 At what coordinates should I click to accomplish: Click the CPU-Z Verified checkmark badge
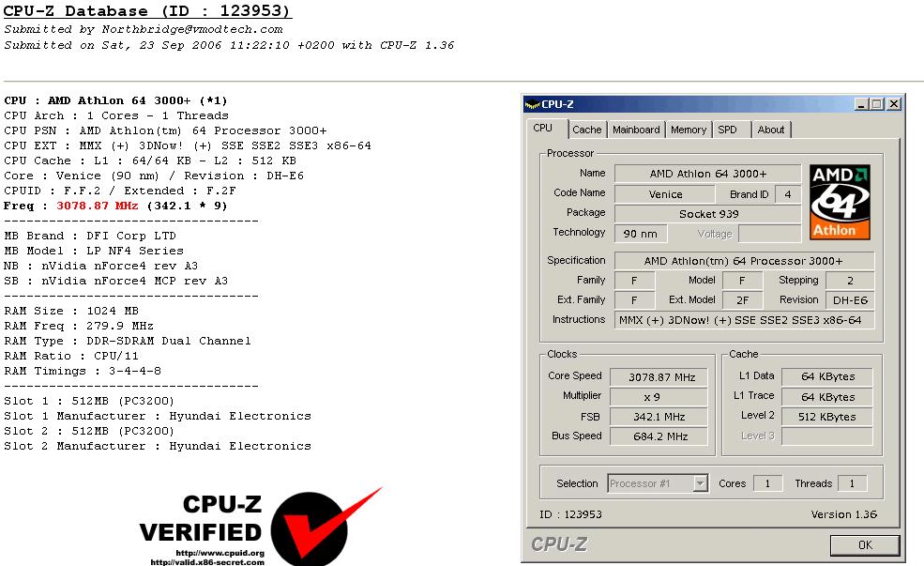326,526
